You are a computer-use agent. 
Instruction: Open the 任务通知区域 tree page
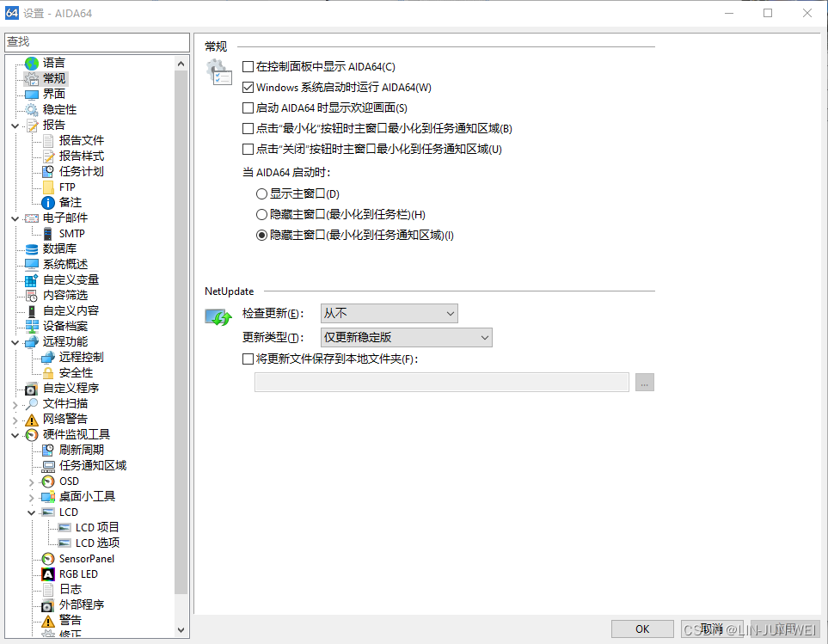[x=93, y=465]
